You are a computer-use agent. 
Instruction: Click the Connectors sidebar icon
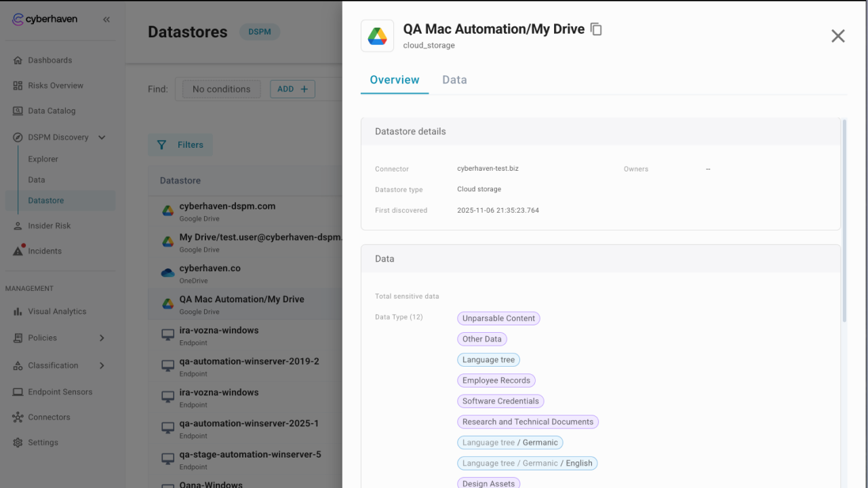(18, 418)
